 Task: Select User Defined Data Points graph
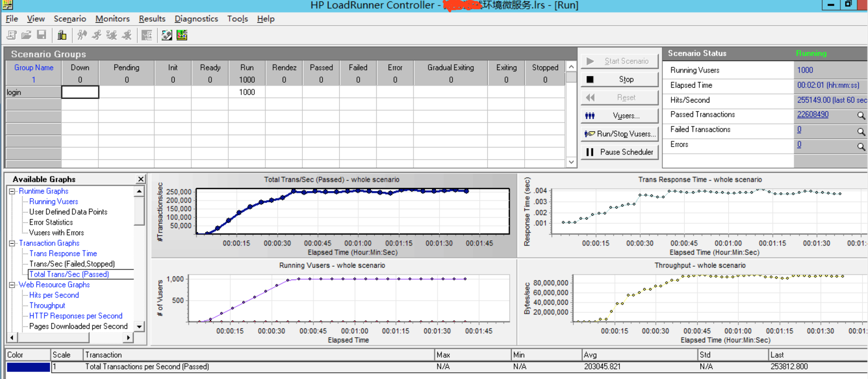point(68,212)
